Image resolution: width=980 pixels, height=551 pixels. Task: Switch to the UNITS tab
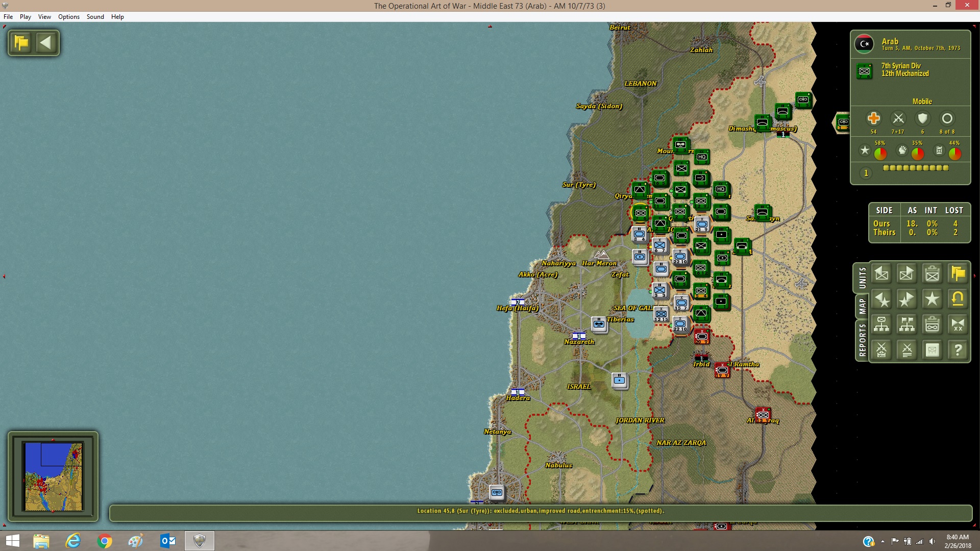coord(862,278)
